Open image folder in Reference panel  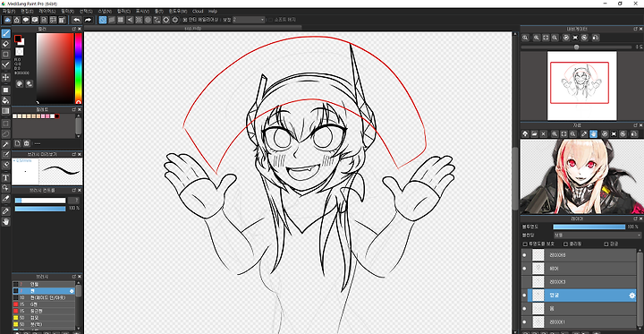[x=534, y=134]
